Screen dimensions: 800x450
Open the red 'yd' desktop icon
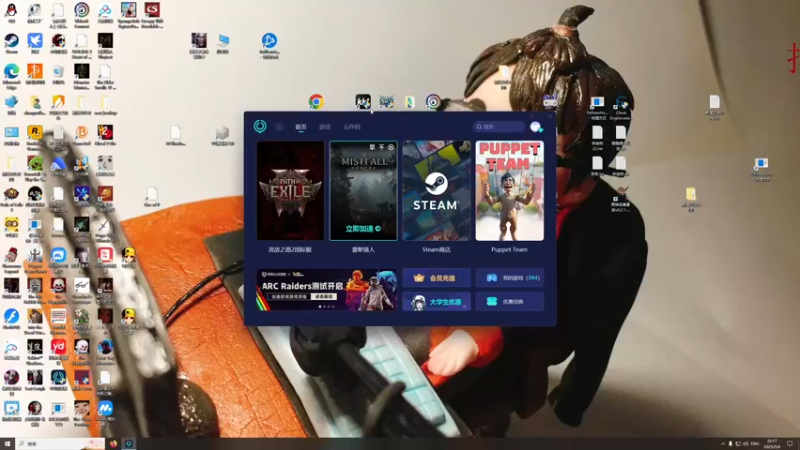58,349
